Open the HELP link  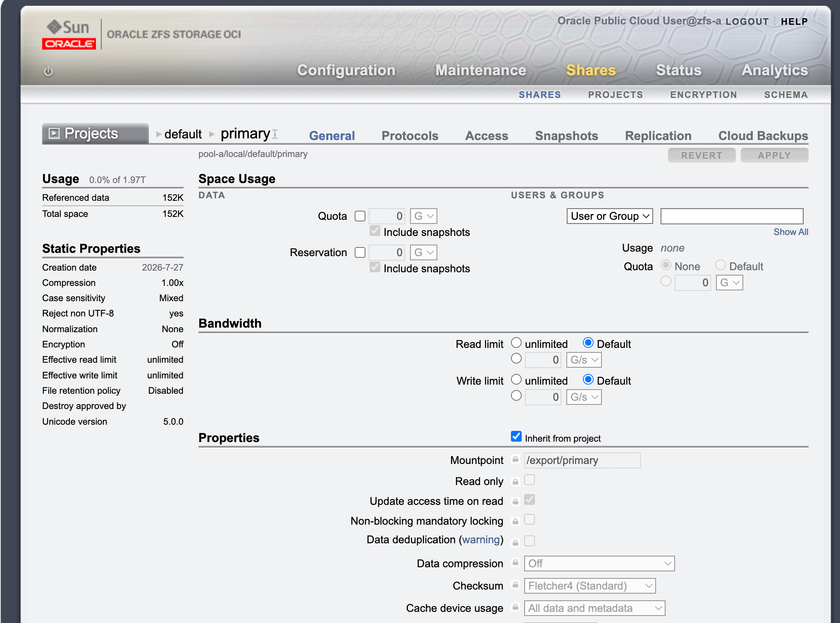[x=794, y=21]
